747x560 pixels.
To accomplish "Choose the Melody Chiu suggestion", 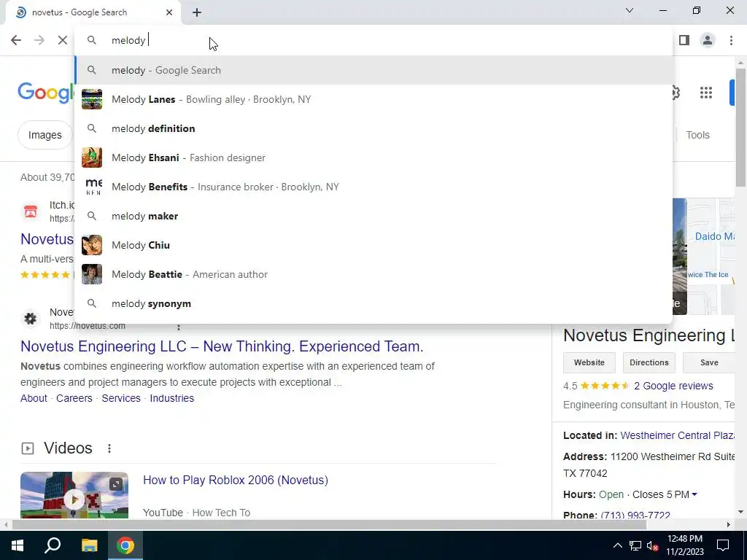I will pyautogui.click(x=373, y=245).
